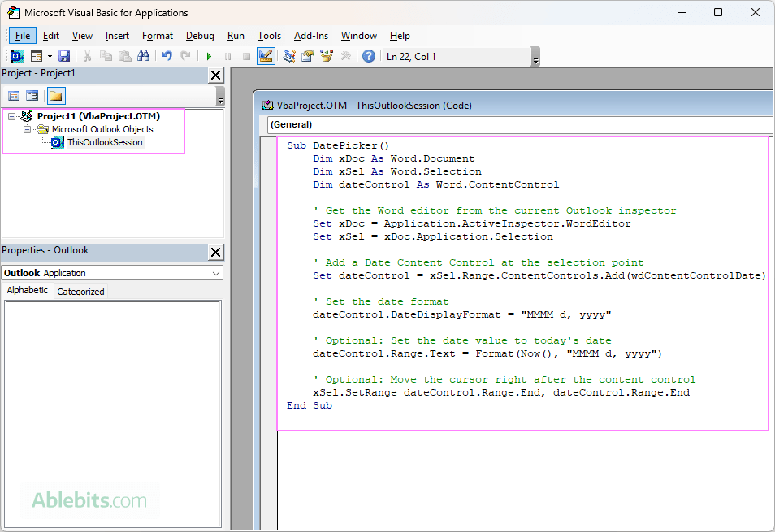775x532 pixels.
Task: Open the Project Explorer toolbar icon
Action: click(289, 56)
